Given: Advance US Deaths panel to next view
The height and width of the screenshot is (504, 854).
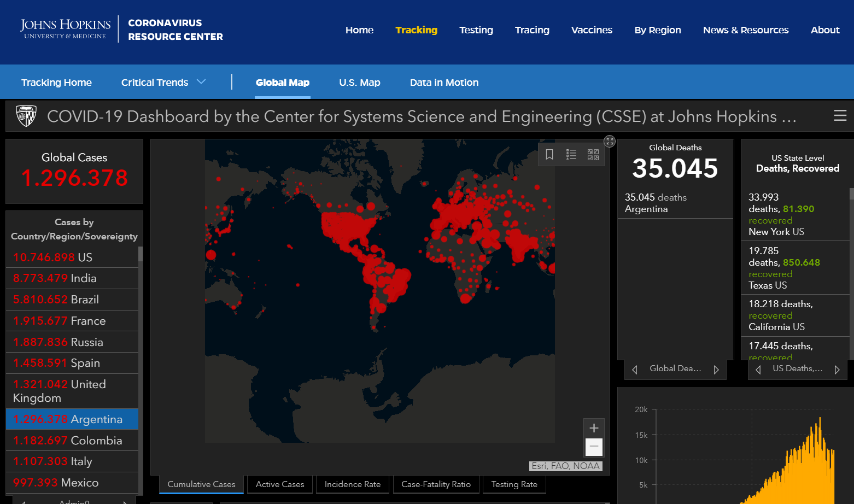Looking at the screenshot, I should pos(837,370).
